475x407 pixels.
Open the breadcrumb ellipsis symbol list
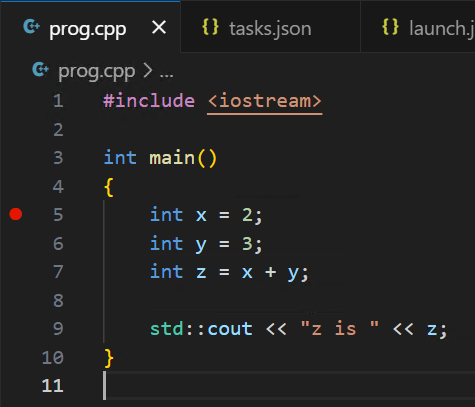[x=166, y=75]
